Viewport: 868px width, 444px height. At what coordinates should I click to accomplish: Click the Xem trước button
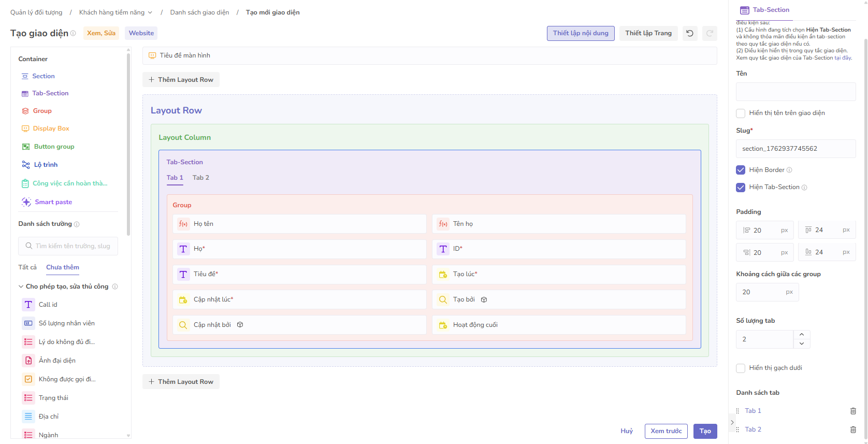(666, 431)
